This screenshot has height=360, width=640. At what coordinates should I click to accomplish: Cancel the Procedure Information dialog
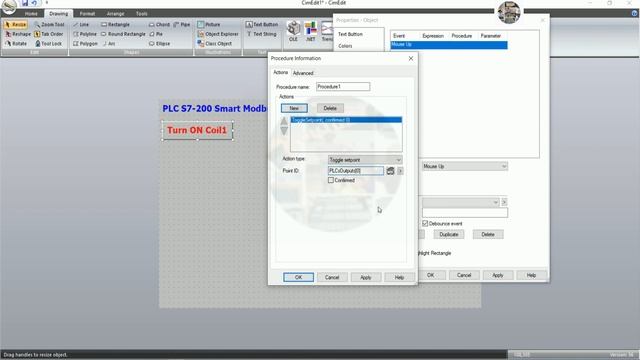pos(332,277)
